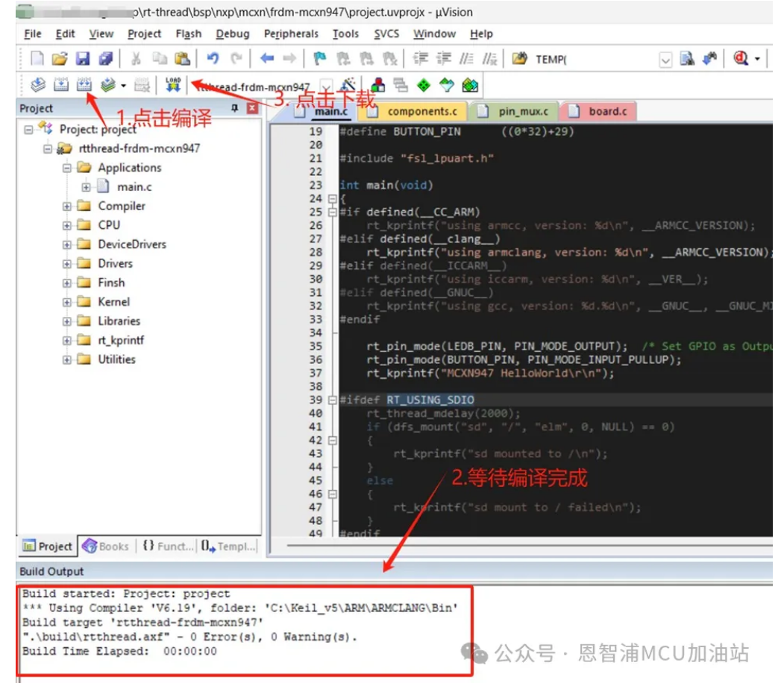Open Manage Run-Time Environment with the green diamond

(424, 85)
